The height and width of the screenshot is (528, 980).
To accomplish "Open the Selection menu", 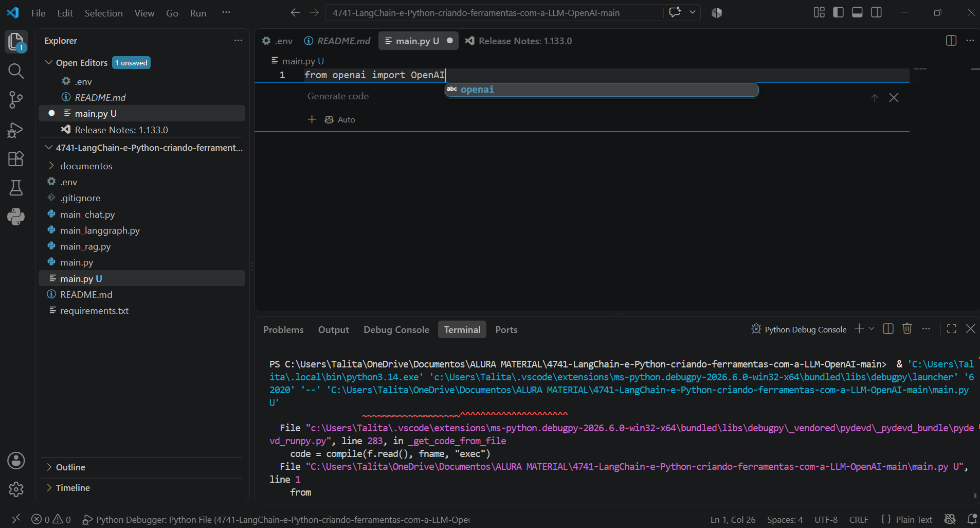I will click(103, 13).
